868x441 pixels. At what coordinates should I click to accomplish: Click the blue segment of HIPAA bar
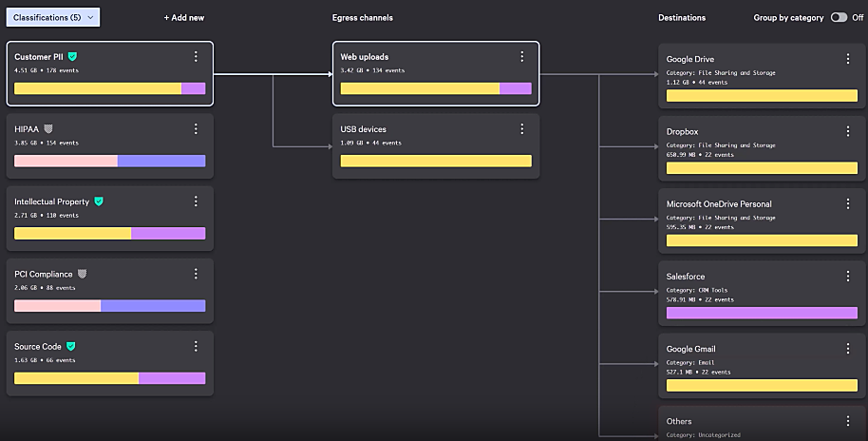pyautogui.click(x=160, y=161)
